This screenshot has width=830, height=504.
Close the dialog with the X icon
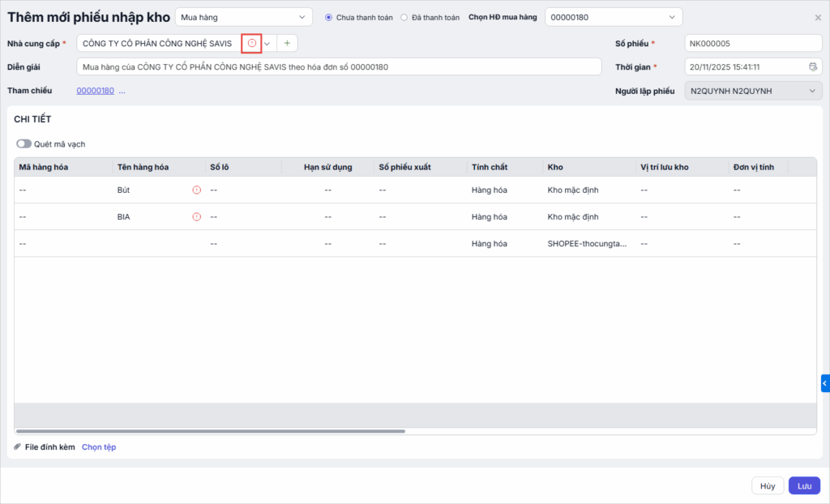coord(817,17)
